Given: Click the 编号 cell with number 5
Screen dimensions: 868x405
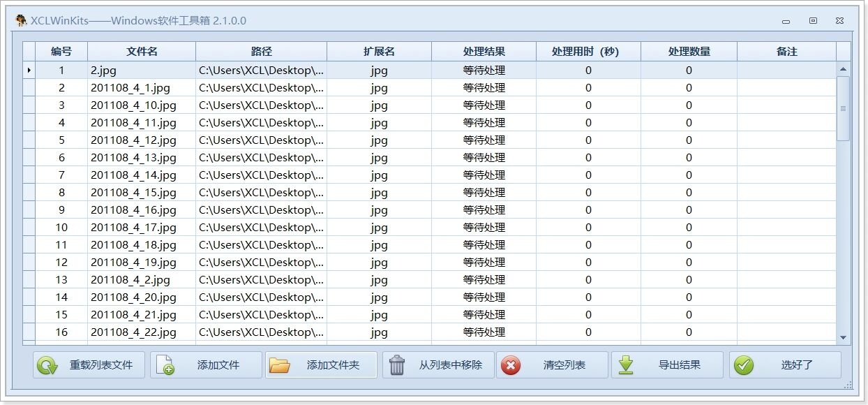Looking at the screenshot, I should point(61,140).
